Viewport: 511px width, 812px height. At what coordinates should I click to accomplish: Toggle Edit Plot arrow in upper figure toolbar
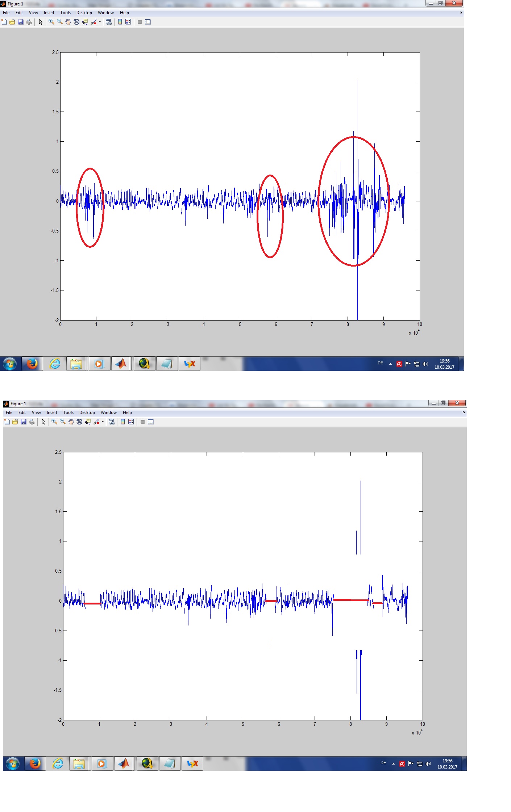(x=41, y=22)
